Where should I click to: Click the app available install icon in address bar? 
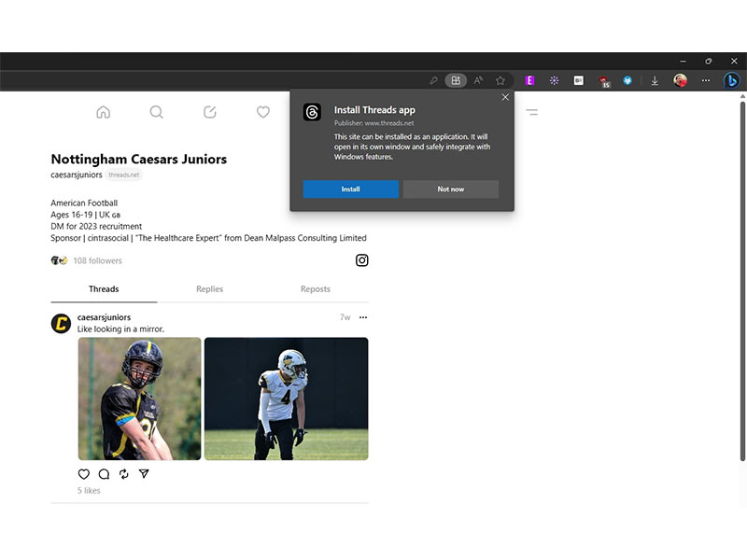click(456, 80)
